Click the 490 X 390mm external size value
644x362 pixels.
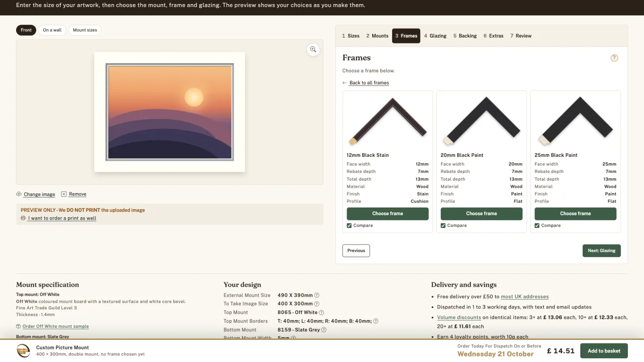coord(295,295)
